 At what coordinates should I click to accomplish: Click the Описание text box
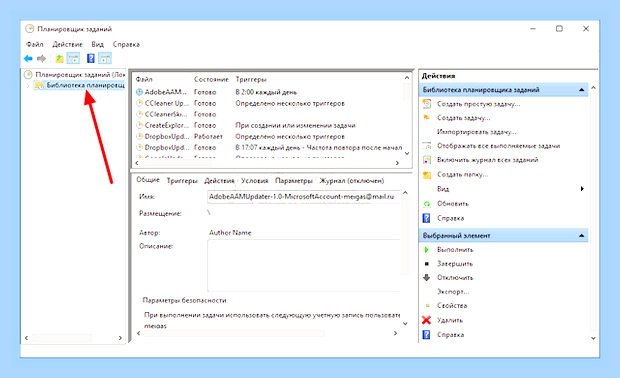304,265
